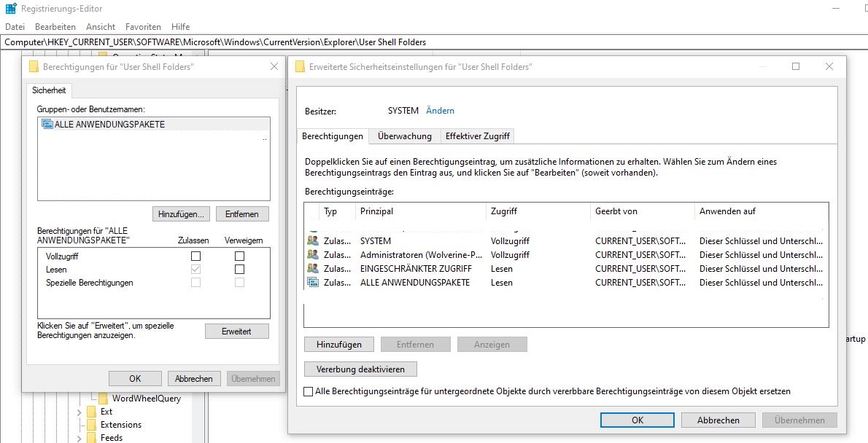Toggle Spezielle Berechtigungen Zulassen checkbox
The width and height of the screenshot is (868, 443).
click(x=195, y=283)
